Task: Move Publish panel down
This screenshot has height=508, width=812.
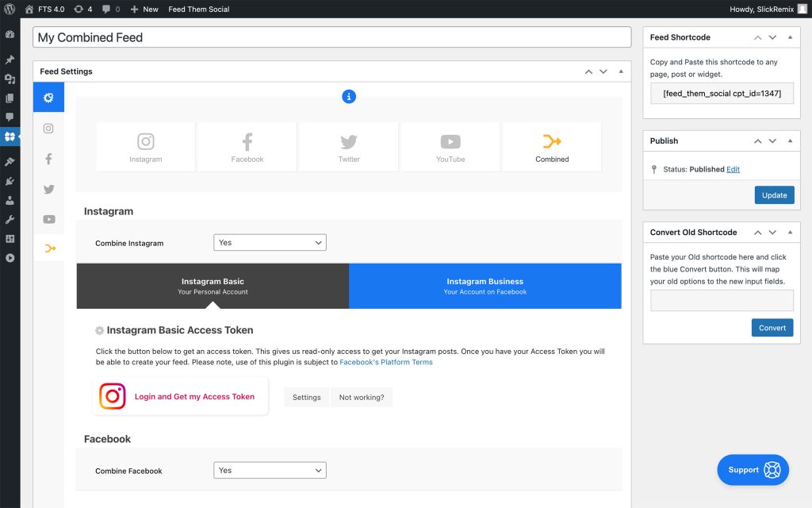Action: 772,141
